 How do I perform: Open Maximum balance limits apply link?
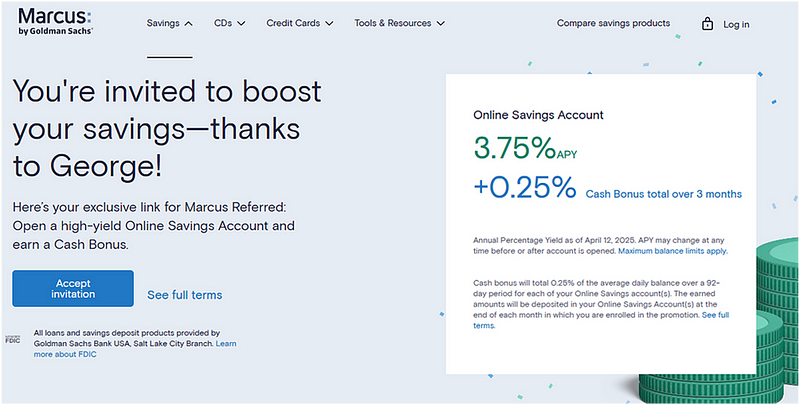(x=673, y=251)
